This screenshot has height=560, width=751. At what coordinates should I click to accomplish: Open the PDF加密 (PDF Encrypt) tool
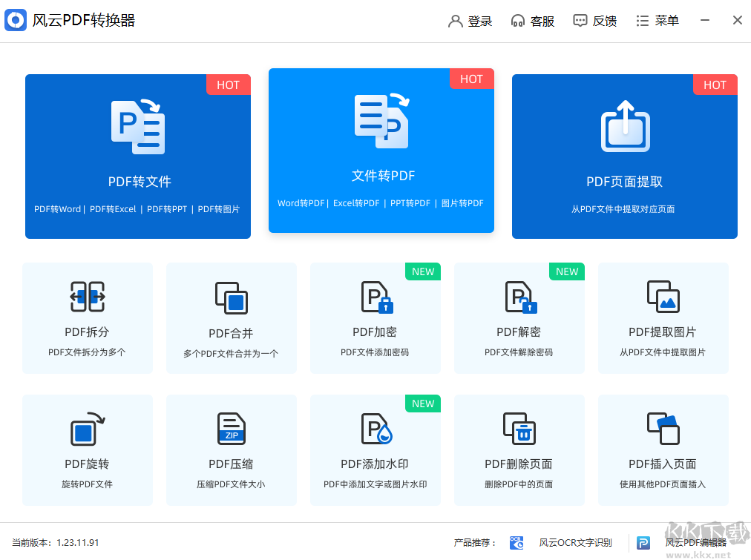(x=375, y=317)
